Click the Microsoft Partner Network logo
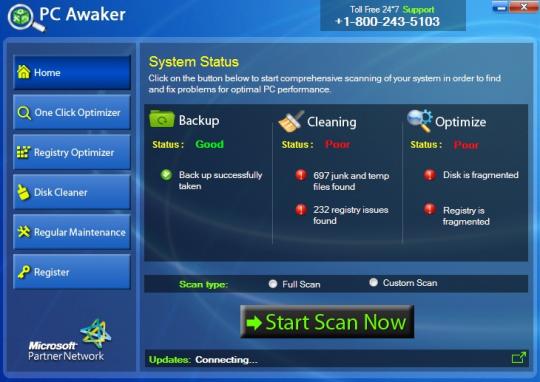The width and height of the screenshot is (540, 382). pos(70,341)
